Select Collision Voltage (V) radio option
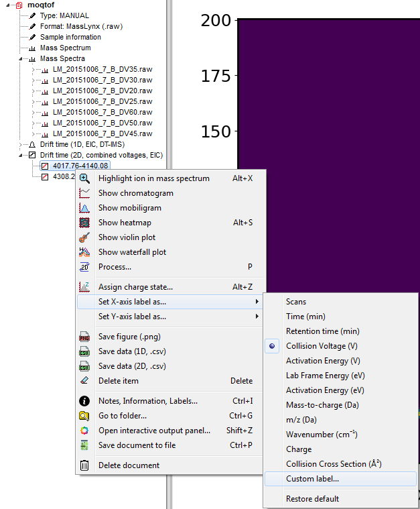The height and width of the screenshot is (509, 420). point(273,346)
